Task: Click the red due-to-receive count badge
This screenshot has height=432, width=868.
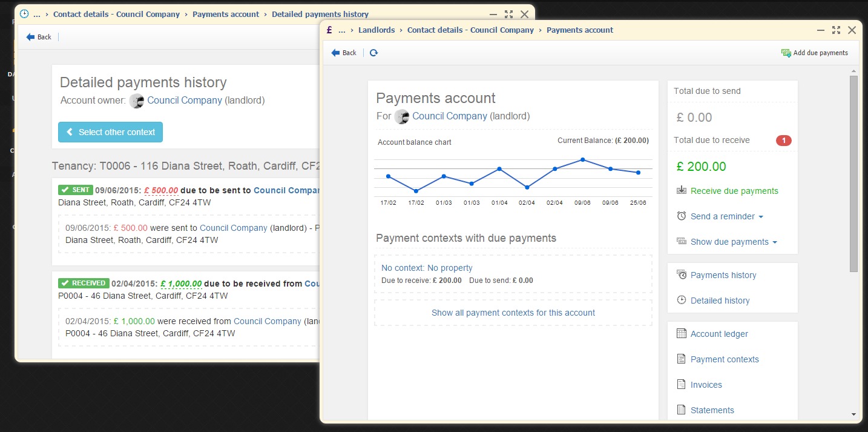Action: tap(783, 141)
